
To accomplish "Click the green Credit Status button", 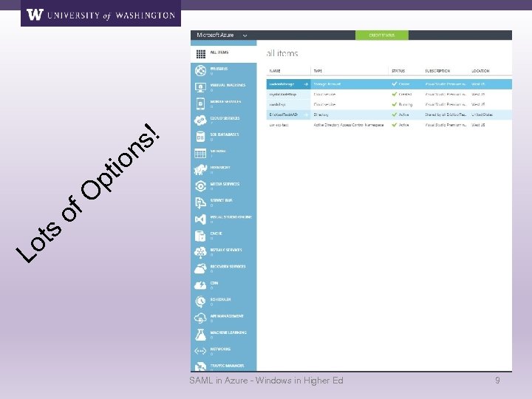I will click(382, 35).
